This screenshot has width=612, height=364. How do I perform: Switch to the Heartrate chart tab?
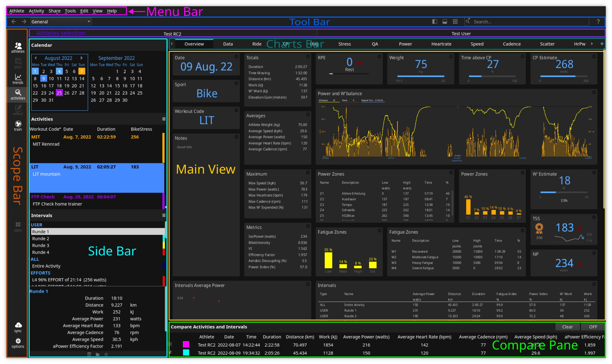coord(441,44)
